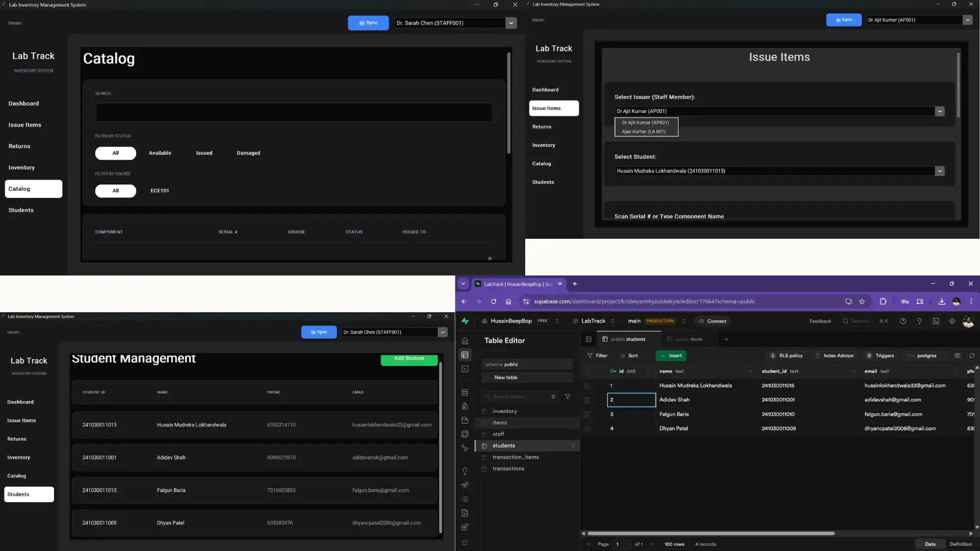
Task: Click the Catalog search input field
Action: (x=294, y=112)
